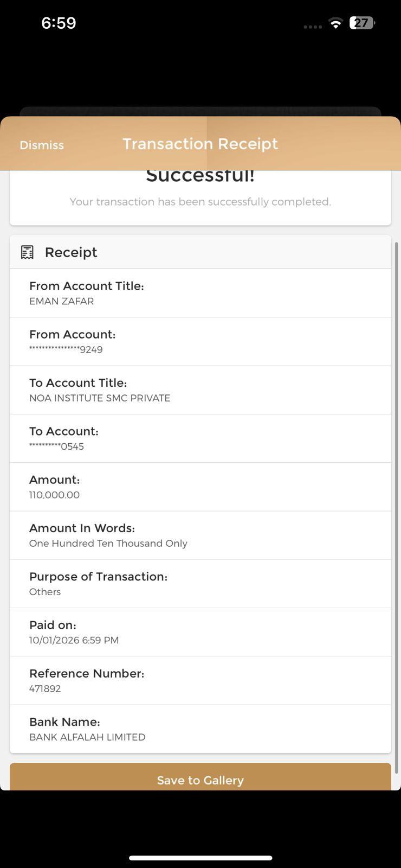Tap the home indicator bar

pos(200,858)
